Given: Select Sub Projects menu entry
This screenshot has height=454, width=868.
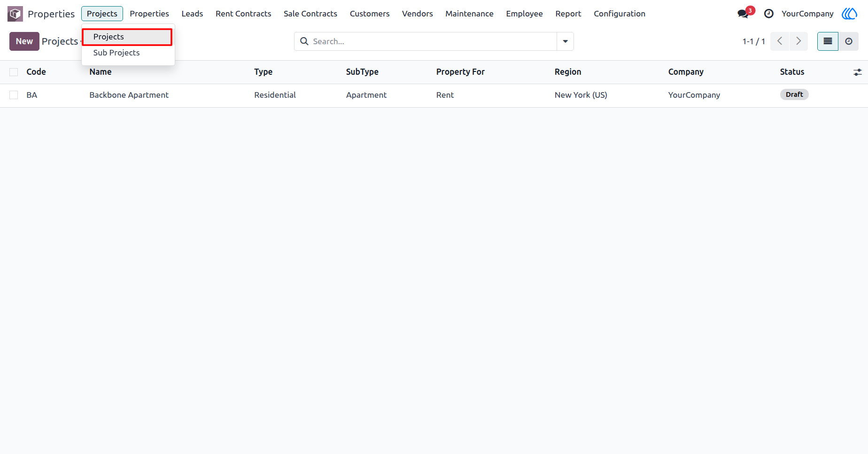Looking at the screenshot, I should (x=116, y=53).
